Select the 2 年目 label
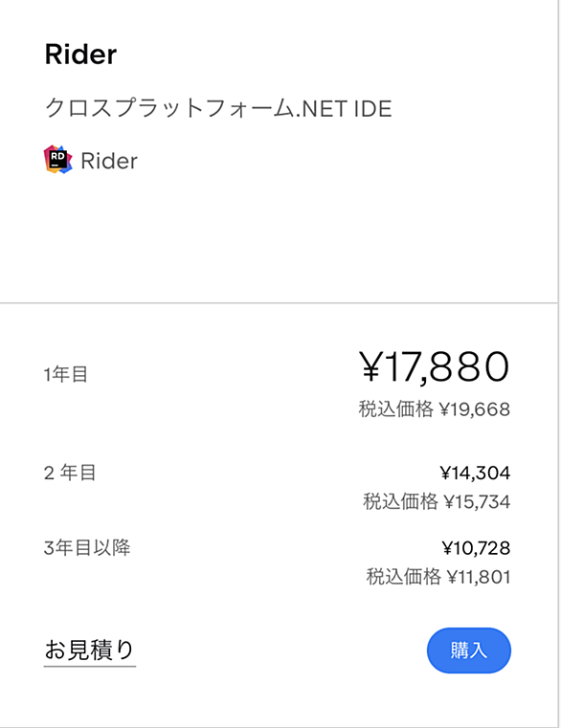 click(70, 474)
